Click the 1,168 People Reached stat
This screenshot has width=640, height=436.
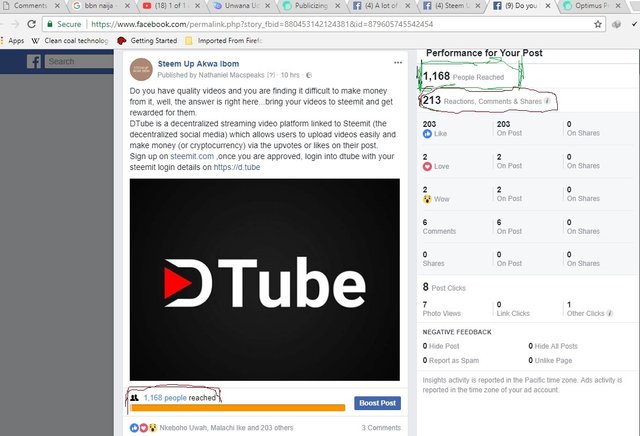click(x=463, y=76)
